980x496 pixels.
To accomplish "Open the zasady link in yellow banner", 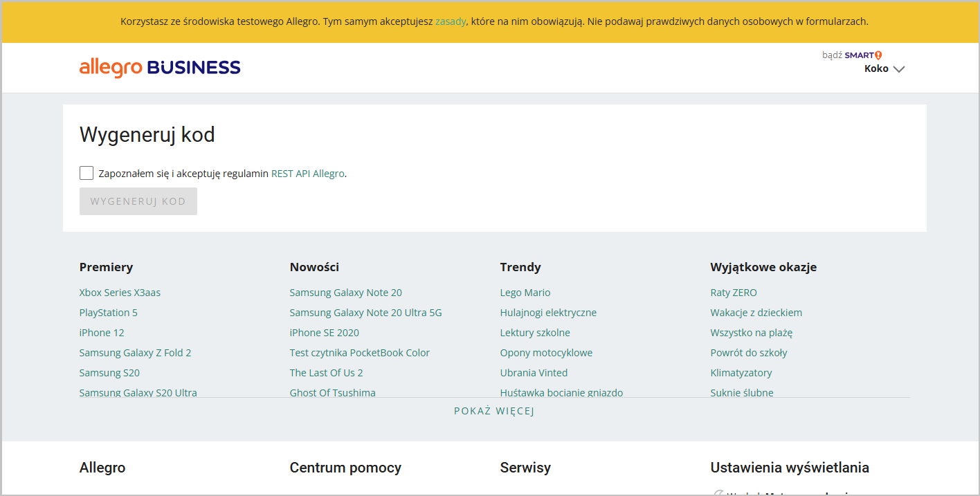I will click(451, 21).
